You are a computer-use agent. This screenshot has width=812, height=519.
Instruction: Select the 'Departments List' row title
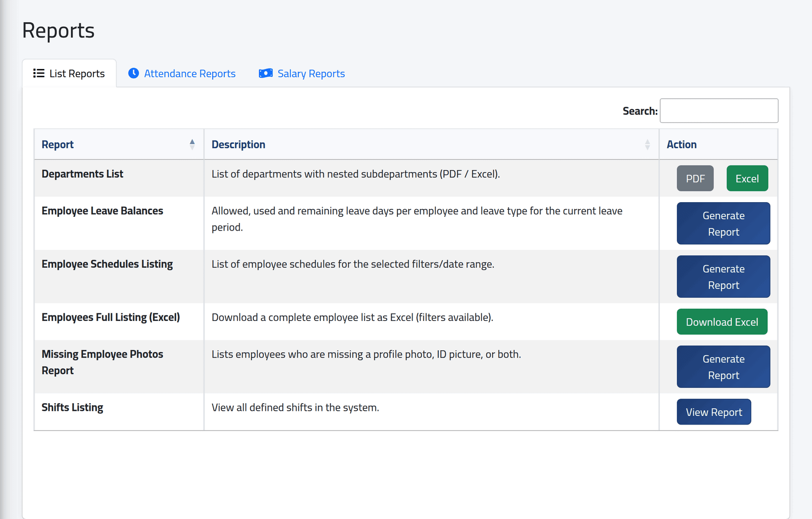(82, 174)
